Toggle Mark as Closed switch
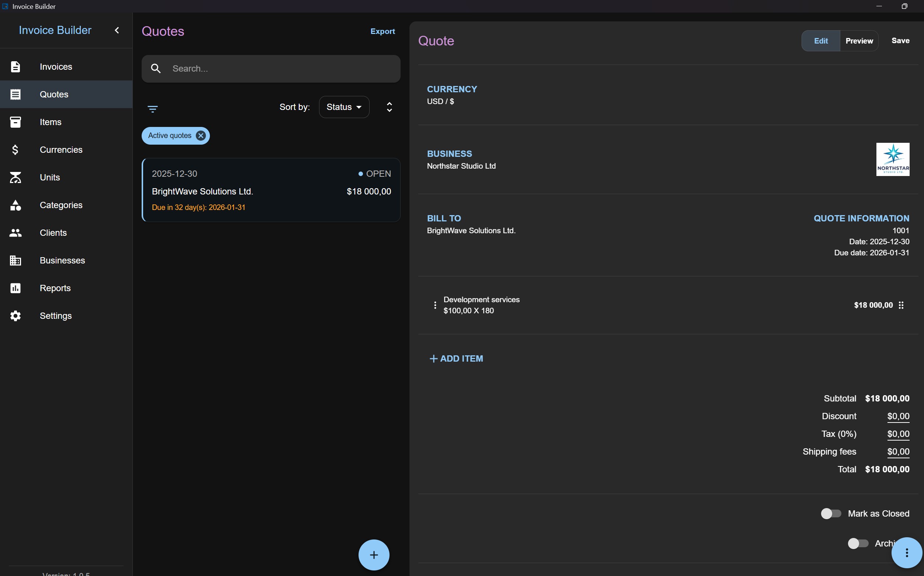This screenshot has height=576, width=924. coord(831,514)
